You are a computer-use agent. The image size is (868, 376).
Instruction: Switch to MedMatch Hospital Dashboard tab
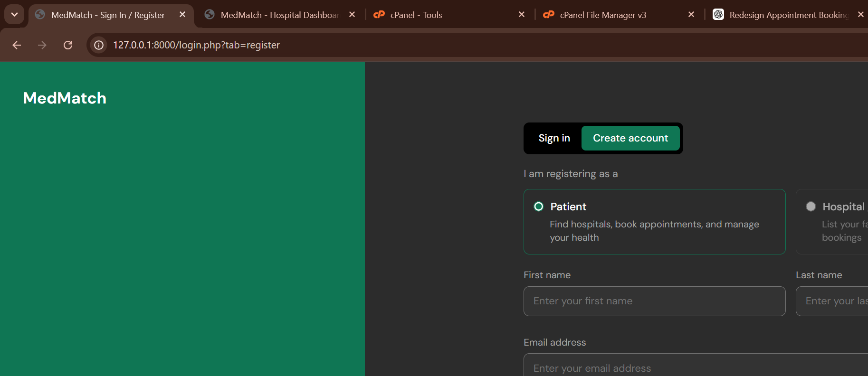click(x=280, y=15)
